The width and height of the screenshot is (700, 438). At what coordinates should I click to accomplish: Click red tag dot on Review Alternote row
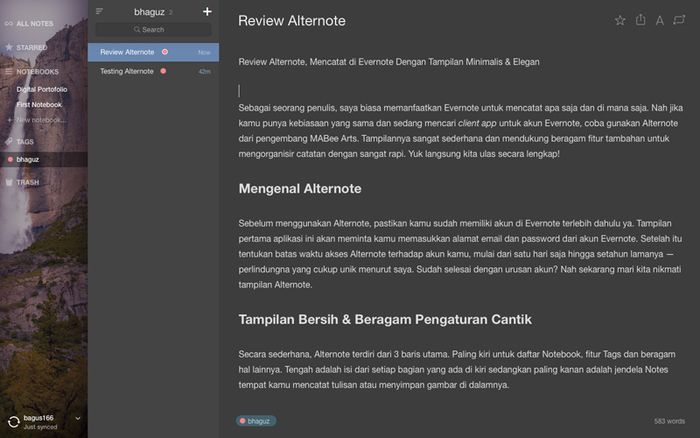click(165, 52)
